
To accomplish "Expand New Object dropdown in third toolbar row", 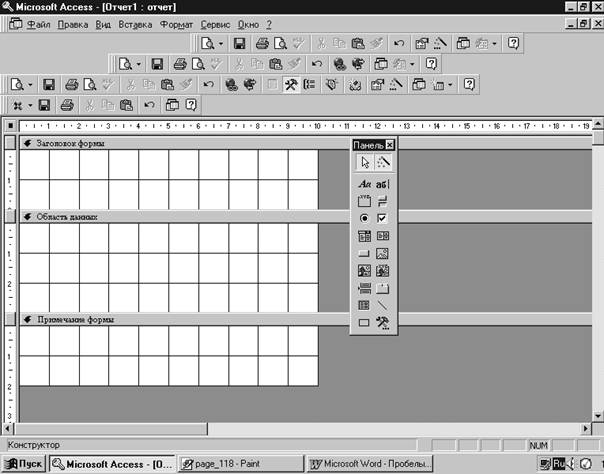I will tap(450, 85).
